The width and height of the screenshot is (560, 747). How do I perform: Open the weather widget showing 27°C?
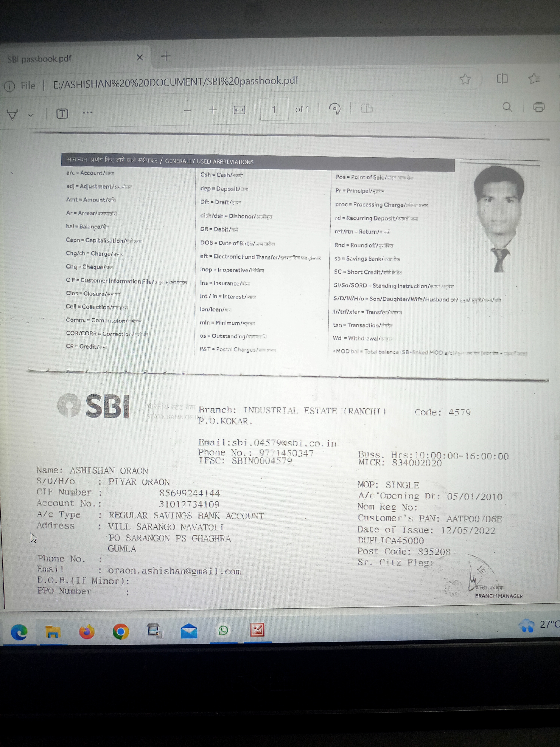(539, 625)
